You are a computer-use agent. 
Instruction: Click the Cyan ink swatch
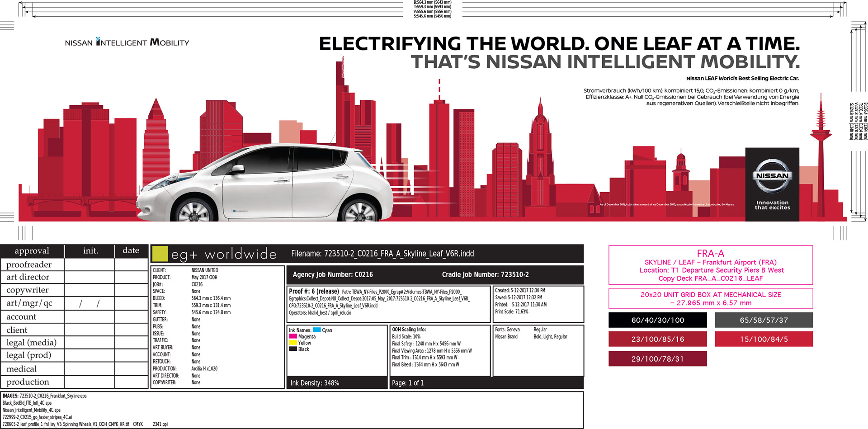[x=317, y=330]
